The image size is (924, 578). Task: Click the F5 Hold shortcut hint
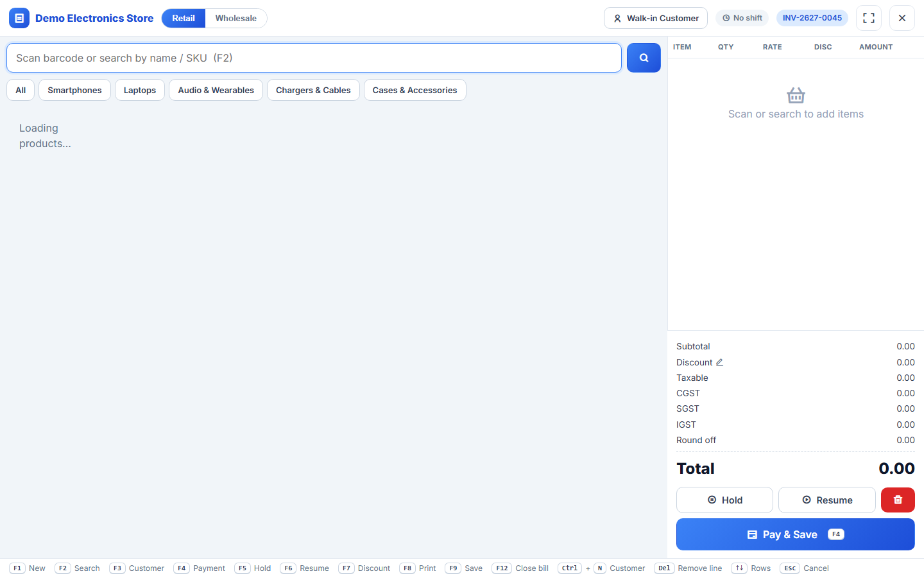pyautogui.click(x=253, y=568)
